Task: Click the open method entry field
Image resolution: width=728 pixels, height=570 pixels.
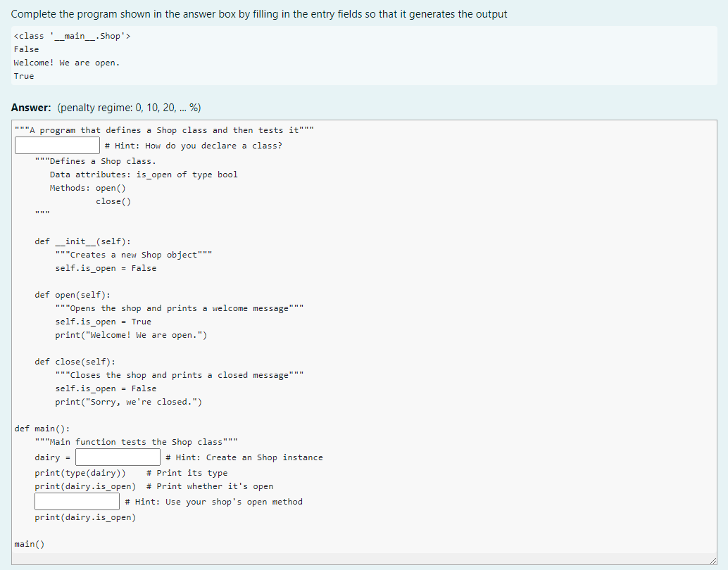Action: [x=77, y=501]
